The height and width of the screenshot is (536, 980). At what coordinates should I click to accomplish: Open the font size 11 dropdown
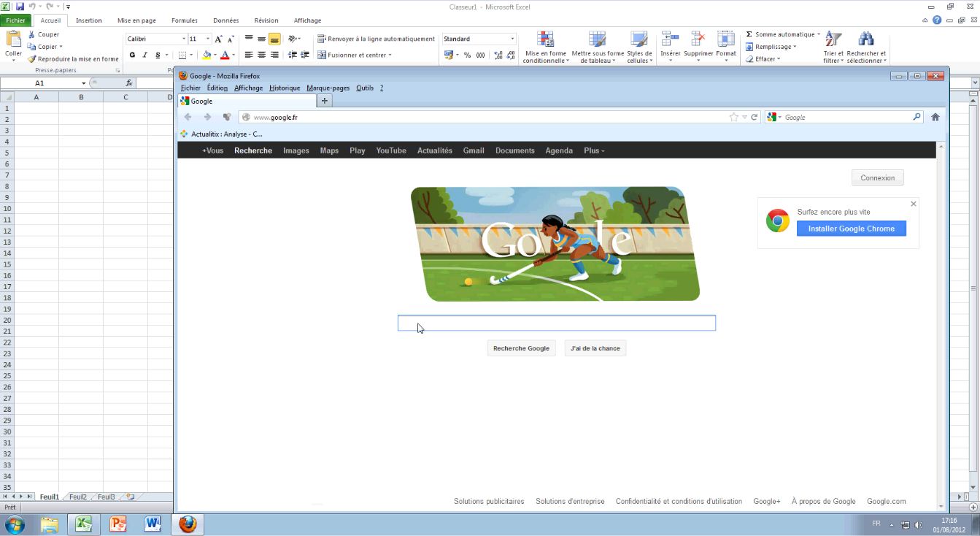[x=208, y=39]
